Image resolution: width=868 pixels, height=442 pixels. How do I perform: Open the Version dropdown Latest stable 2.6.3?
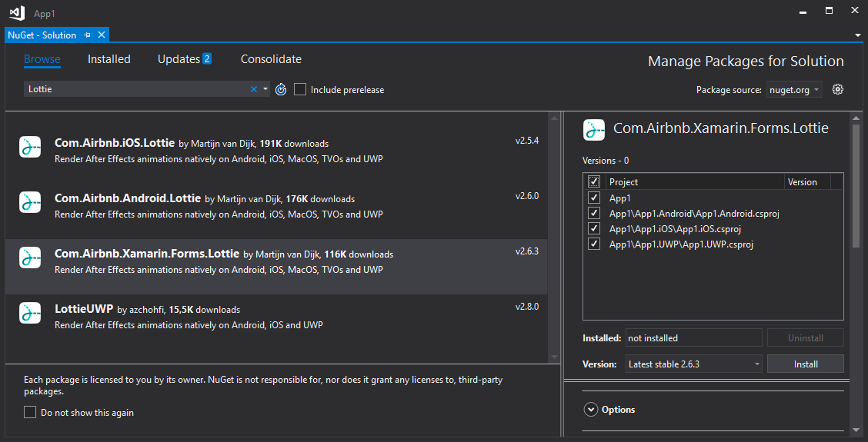click(x=693, y=364)
